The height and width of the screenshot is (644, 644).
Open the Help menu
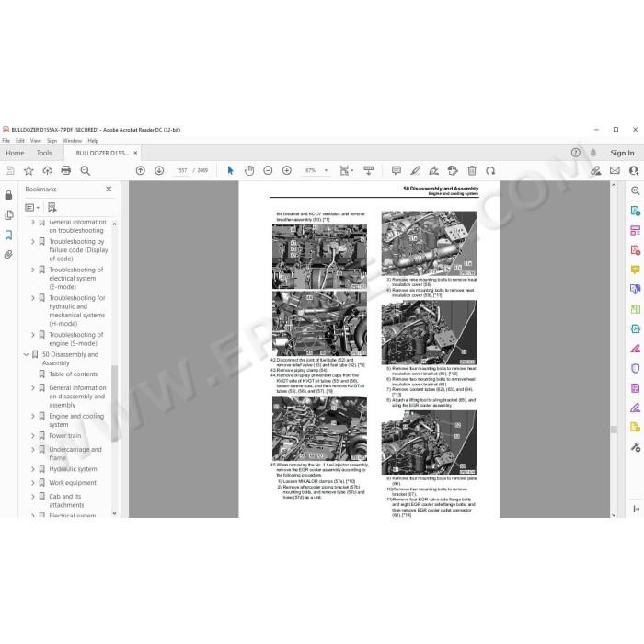click(93, 141)
